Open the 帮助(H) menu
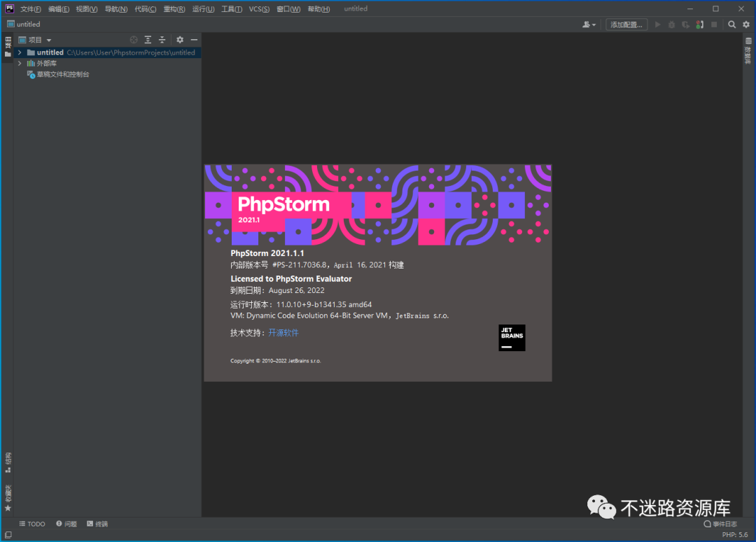Screen dimensions: 756x542 [318, 9]
